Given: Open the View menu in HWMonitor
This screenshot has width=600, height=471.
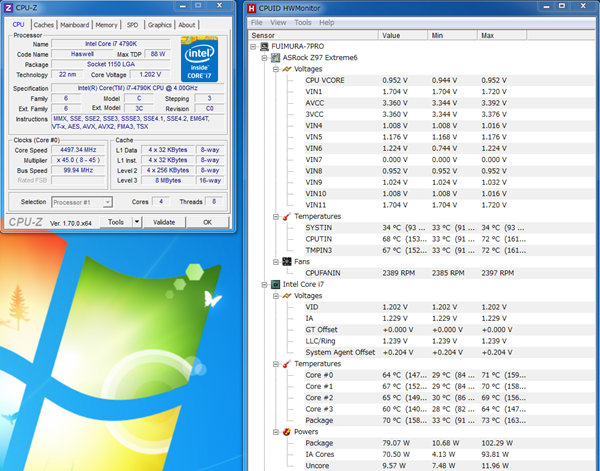Looking at the screenshot, I should pyautogui.click(x=278, y=23).
